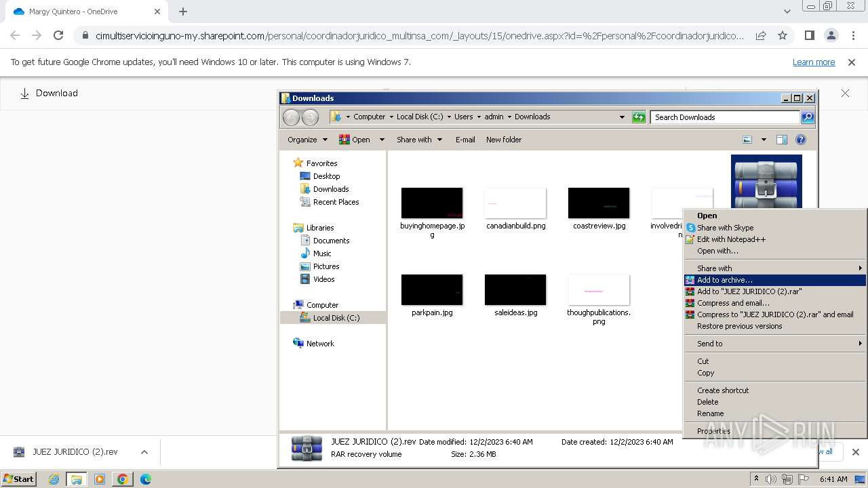Click the search magnifier in Explorer

tap(807, 117)
